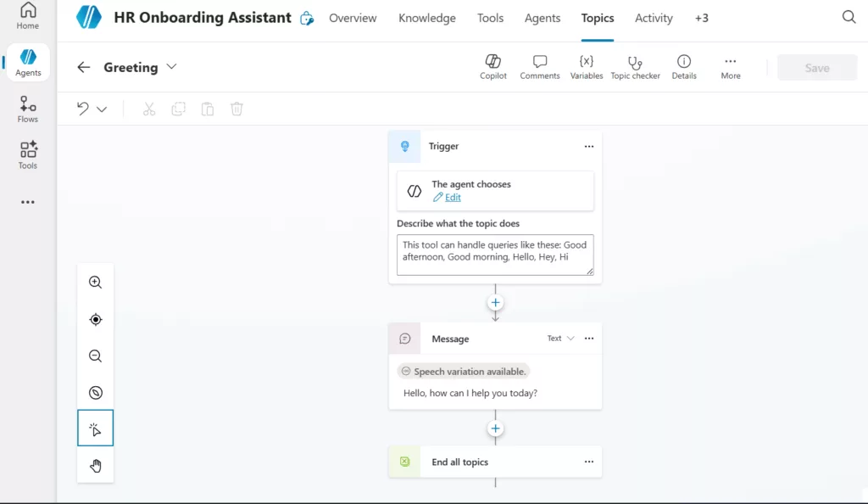
Task: Zoom out on the canvas
Action: [95, 356]
